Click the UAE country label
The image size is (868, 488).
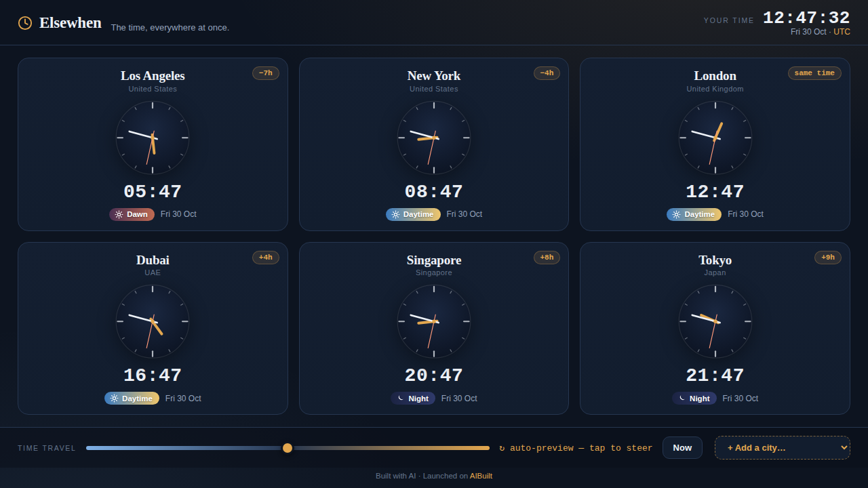(x=153, y=272)
